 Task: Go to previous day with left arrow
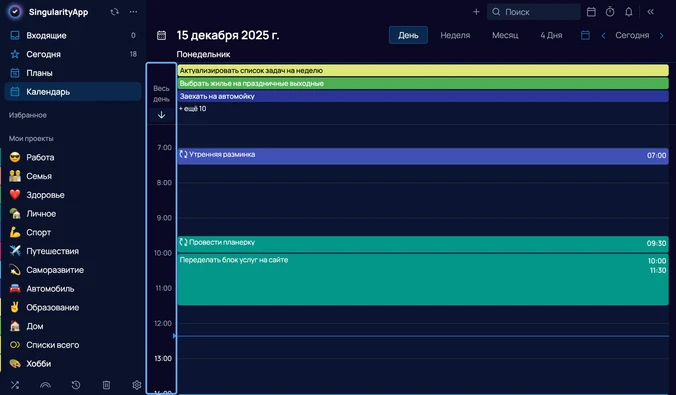pos(603,35)
